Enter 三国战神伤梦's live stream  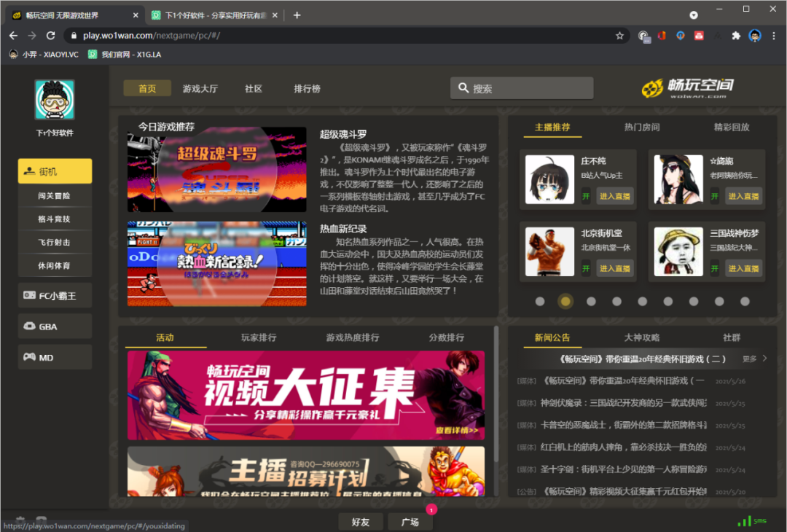[x=743, y=268]
